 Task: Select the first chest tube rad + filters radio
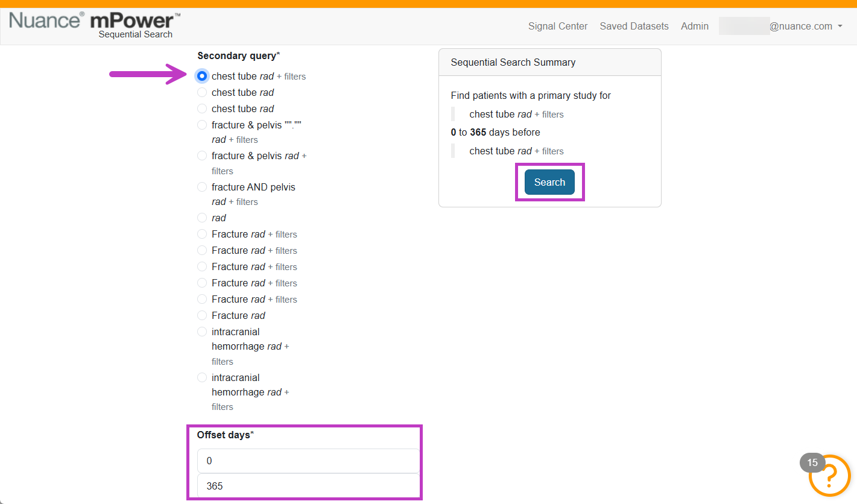202,77
